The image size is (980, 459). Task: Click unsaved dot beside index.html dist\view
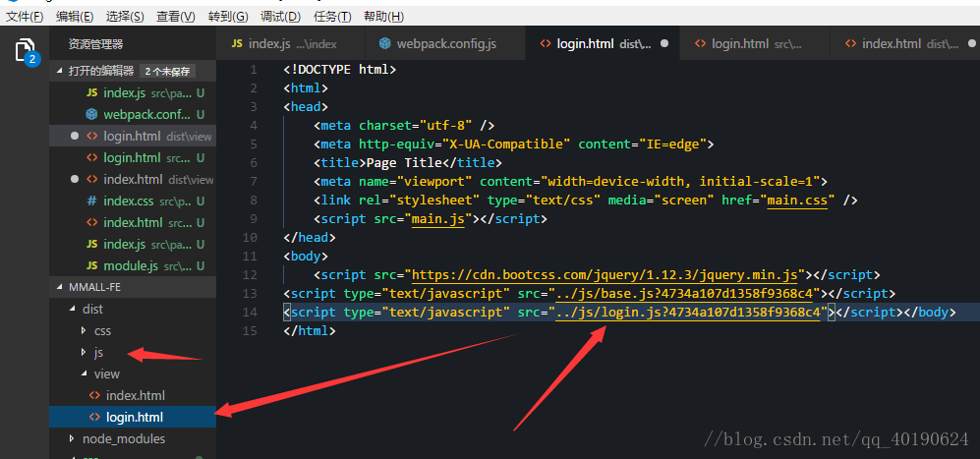point(75,180)
